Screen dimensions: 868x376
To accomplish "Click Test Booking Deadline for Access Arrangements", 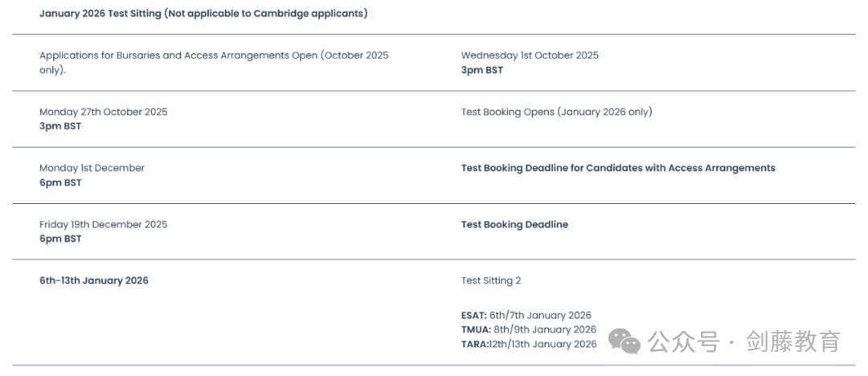I will (x=618, y=168).
